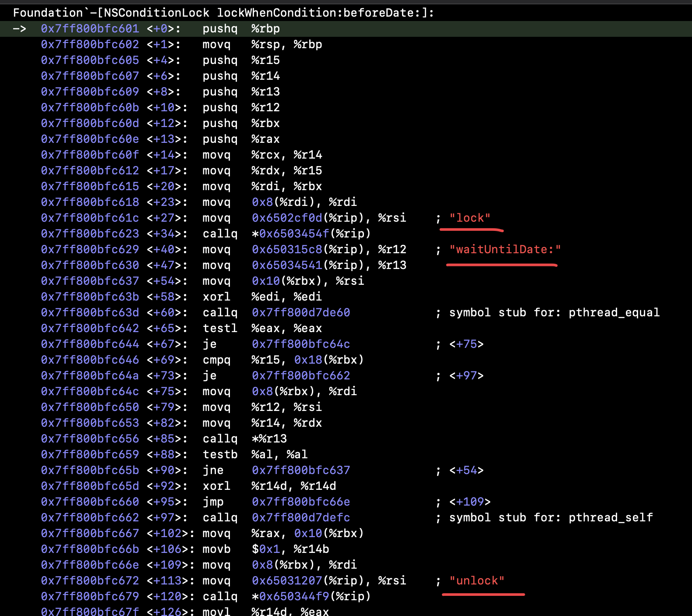692x616 pixels.
Task: Click callq target address 0x7ff800d7de60
Action: [301, 313]
